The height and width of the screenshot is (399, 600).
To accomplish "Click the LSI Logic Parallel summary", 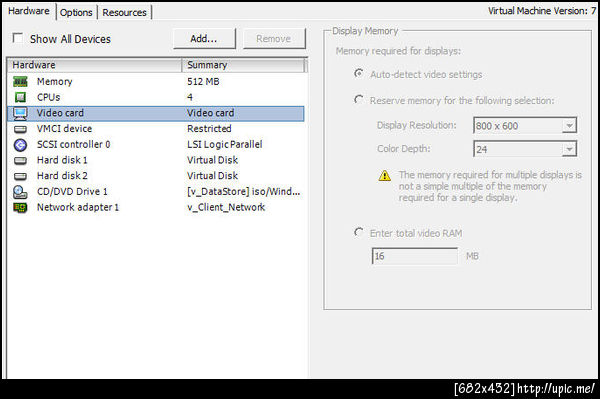I will pos(225,145).
